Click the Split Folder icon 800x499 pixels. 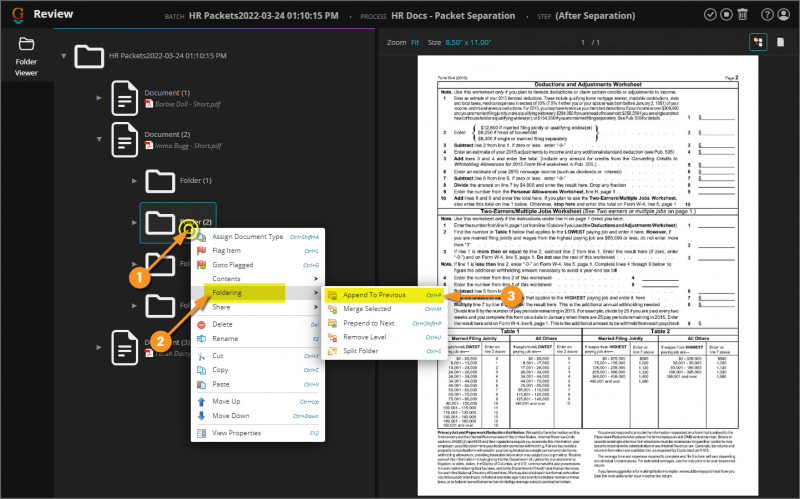(332, 351)
